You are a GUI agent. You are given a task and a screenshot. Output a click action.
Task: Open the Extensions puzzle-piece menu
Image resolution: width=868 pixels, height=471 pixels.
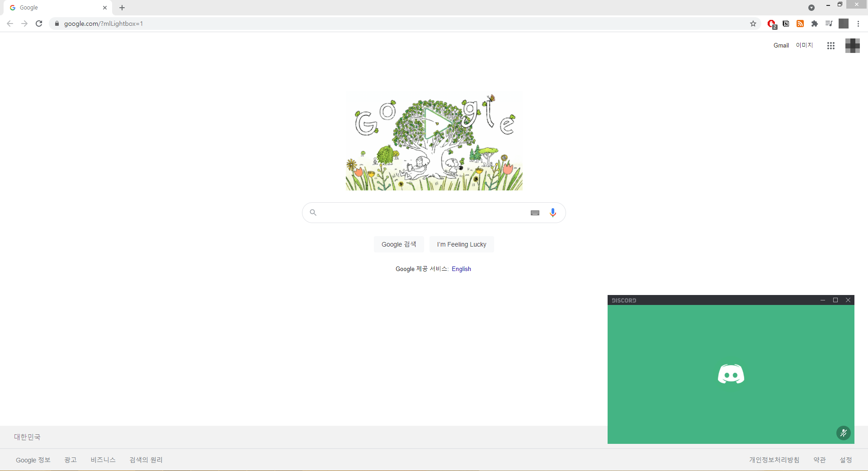click(815, 24)
